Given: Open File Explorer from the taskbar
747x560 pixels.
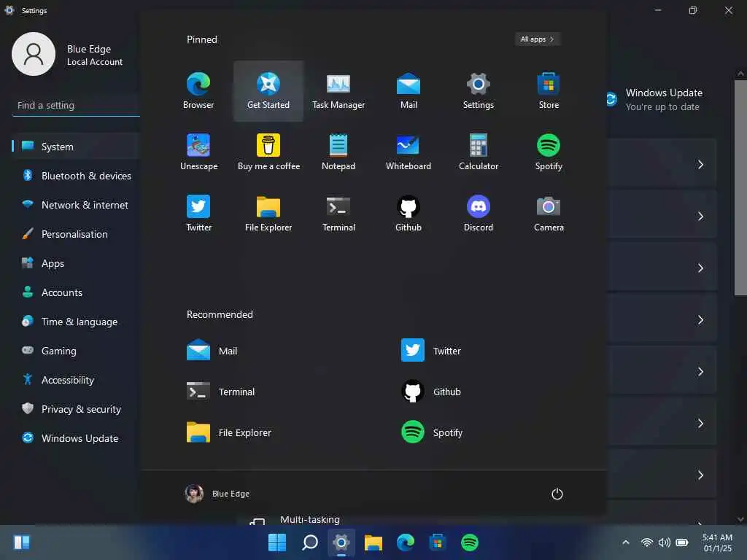Looking at the screenshot, I should (x=373, y=542).
